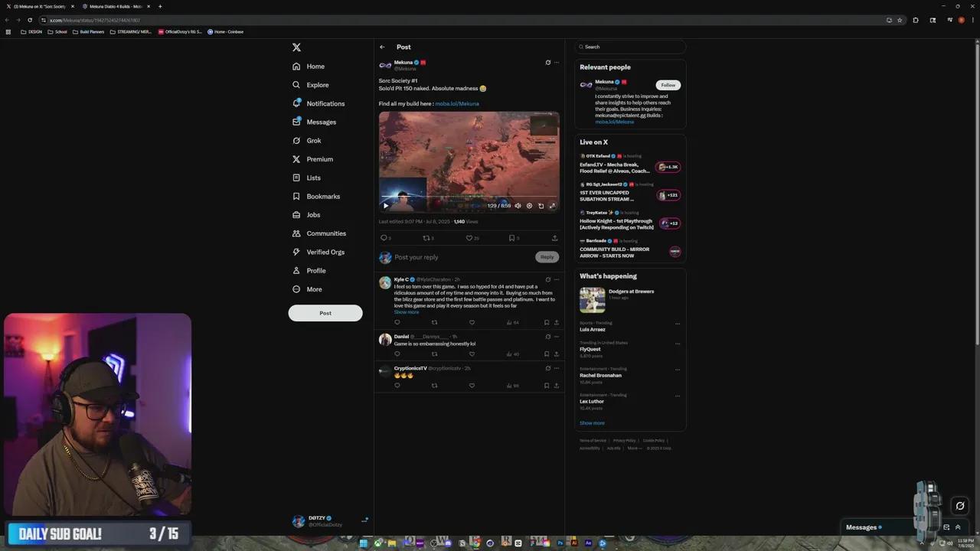The image size is (980, 551).
Task: Share CryptionicsTV's reply
Action: pos(557,386)
